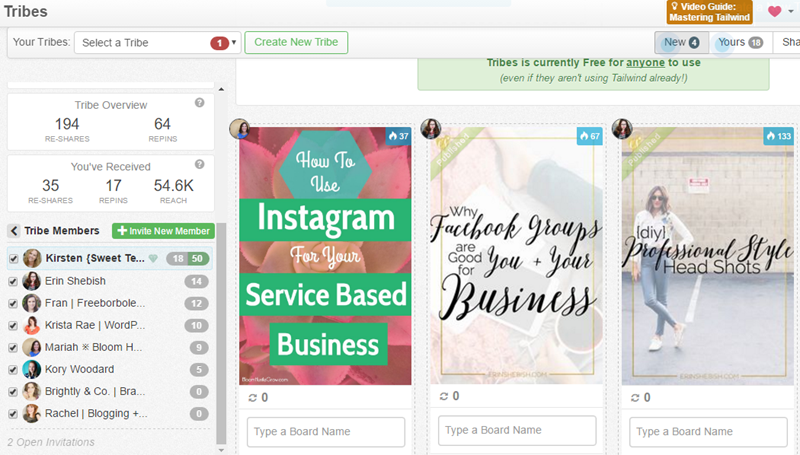Click the pinner avatar above Head Shots pin
Image resolution: width=800 pixels, height=455 pixels.
tap(622, 129)
